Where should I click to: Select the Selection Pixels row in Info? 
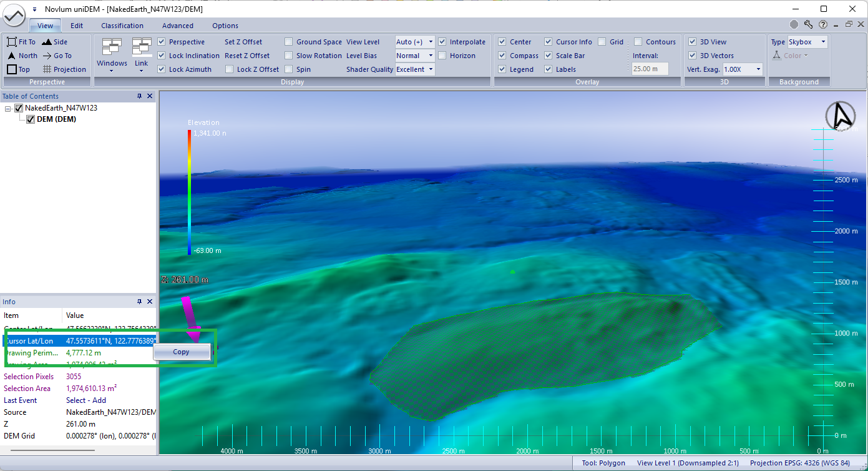coord(78,377)
